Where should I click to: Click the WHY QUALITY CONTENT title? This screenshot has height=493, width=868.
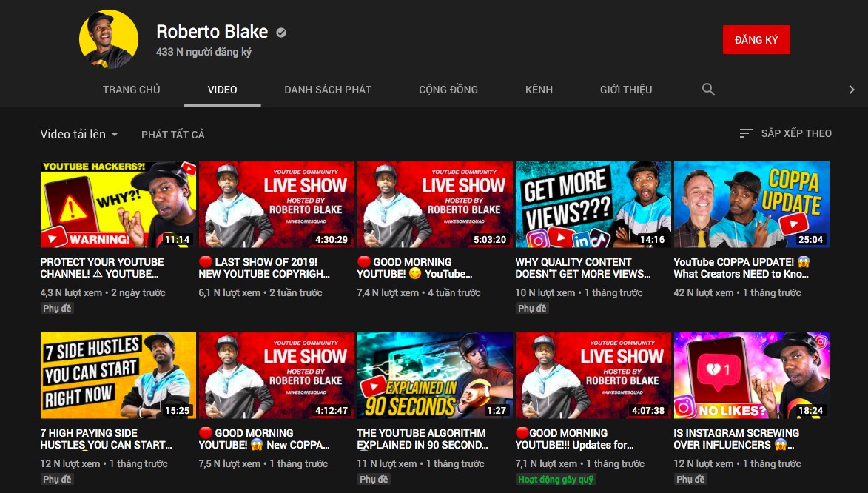click(583, 267)
